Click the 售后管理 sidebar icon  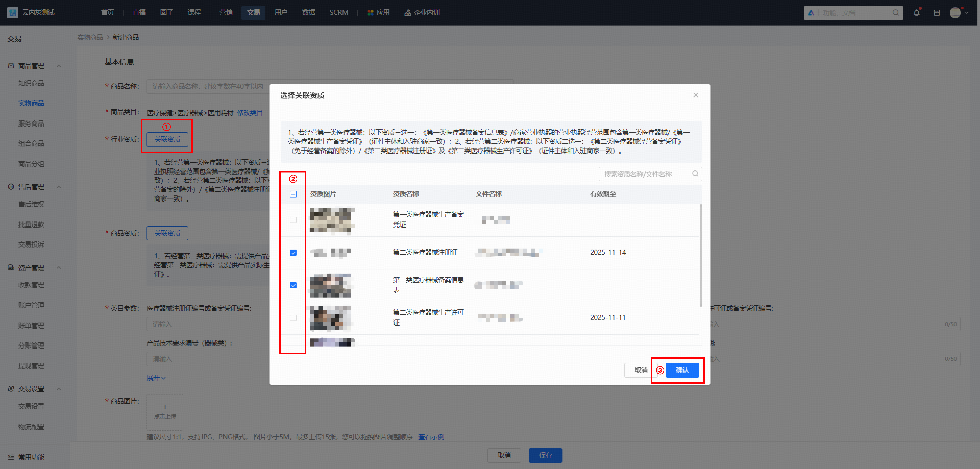tap(11, 187)
